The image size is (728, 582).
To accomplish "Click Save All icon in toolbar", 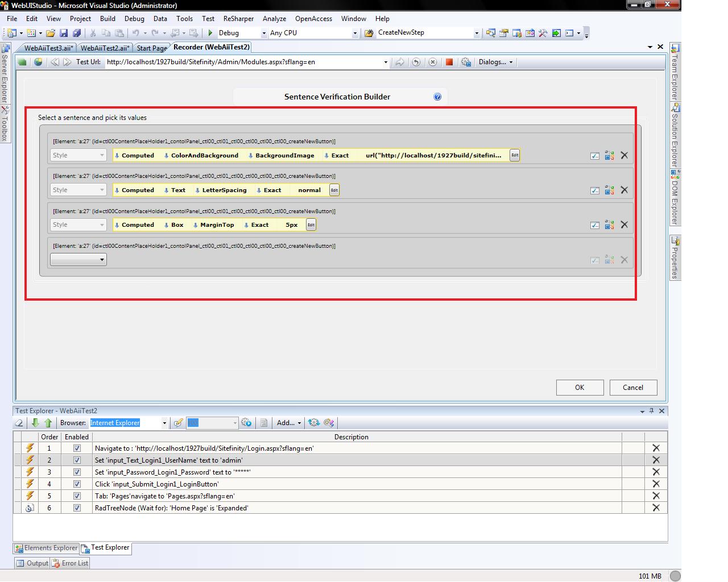I will [76, 33].
